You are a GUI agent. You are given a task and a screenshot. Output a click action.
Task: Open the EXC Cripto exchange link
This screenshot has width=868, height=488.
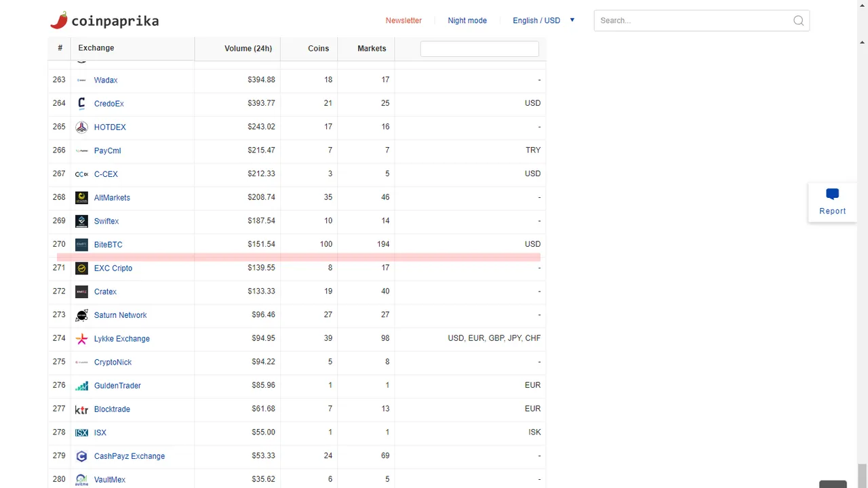click(x=113, y=268)
